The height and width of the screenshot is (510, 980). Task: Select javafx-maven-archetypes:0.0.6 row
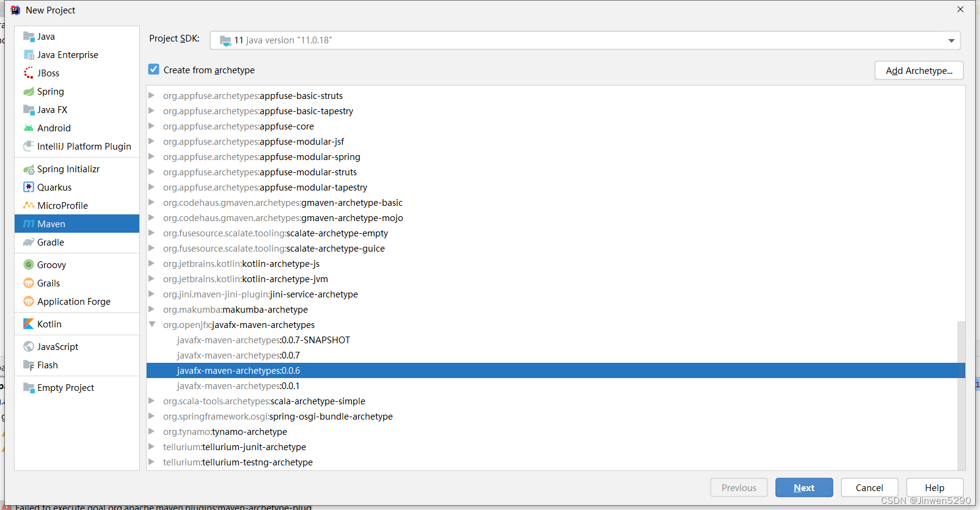[x=556, y=371]
